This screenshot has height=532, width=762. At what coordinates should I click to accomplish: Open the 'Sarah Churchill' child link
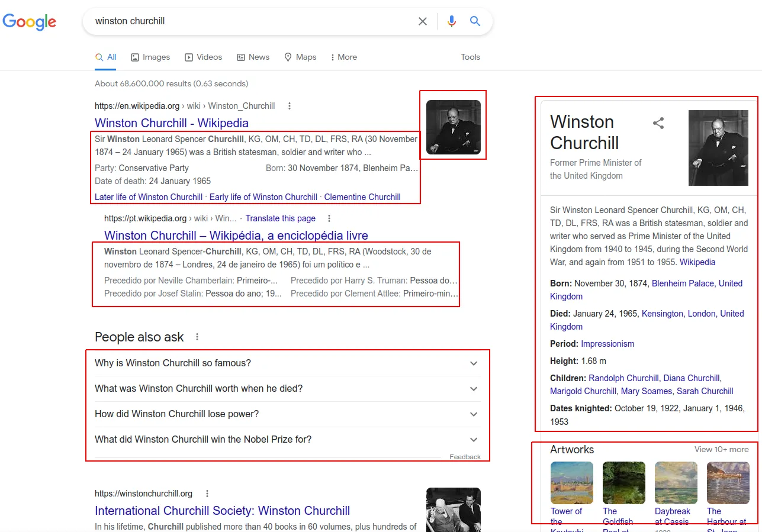tap(705, 391)
